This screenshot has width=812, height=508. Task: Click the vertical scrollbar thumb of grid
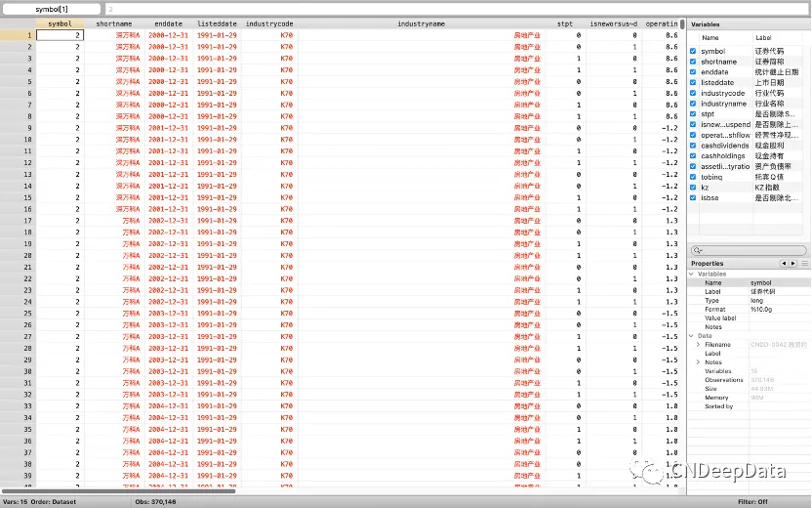[x=682, y=24]
